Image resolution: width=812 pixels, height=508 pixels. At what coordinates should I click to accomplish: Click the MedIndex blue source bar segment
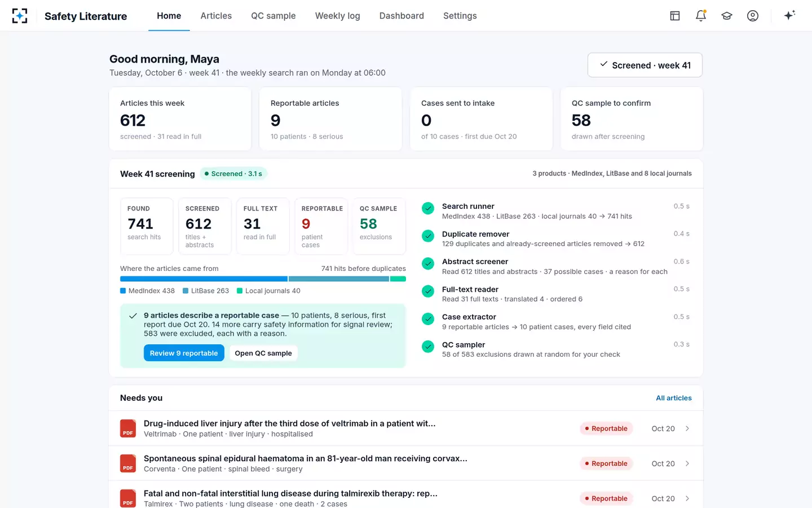(x=204, y=279)
